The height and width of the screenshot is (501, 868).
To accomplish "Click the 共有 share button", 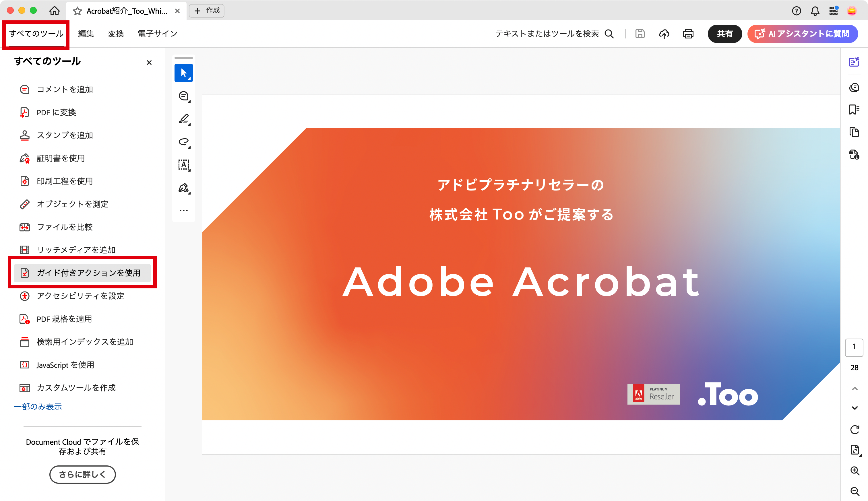I will pyautogui.click(x=724, y=34).
